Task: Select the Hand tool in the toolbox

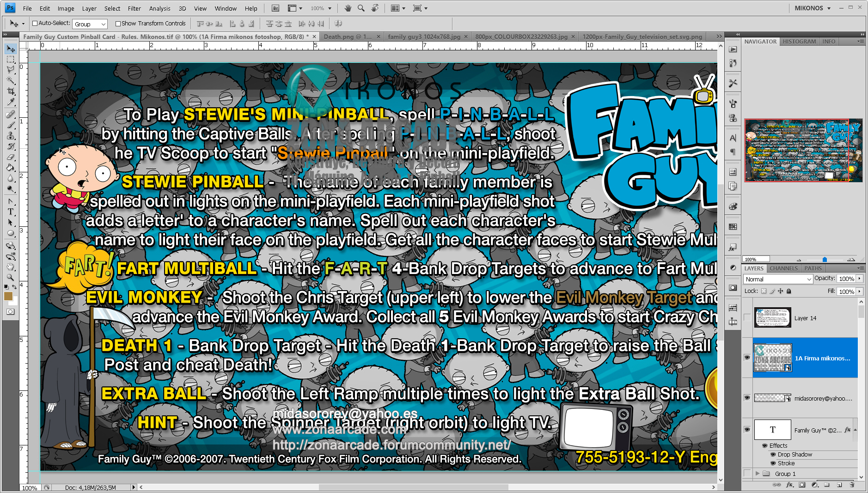Action: tap(11, 267)
